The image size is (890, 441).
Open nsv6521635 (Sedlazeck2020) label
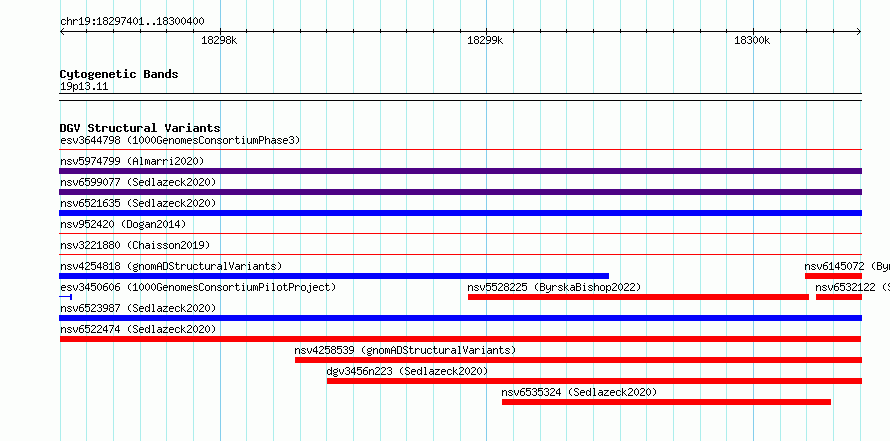(x=138, y=203)
